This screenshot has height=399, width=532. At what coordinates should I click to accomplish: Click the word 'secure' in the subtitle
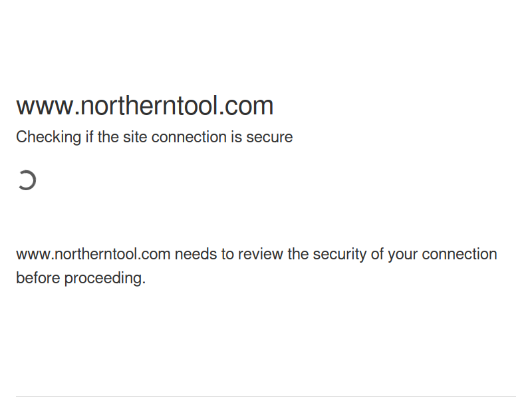pos(269,137)
